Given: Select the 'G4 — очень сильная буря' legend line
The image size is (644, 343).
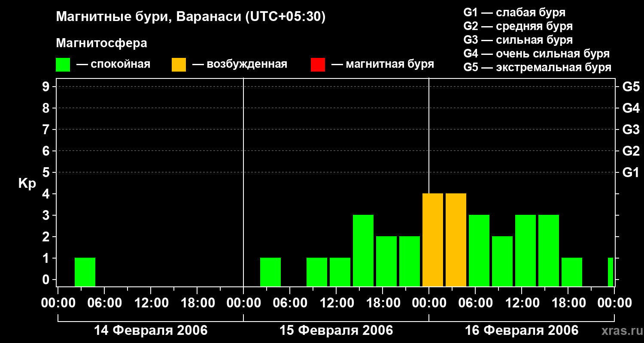Looking at the screenshot, I should coord(537,54).
